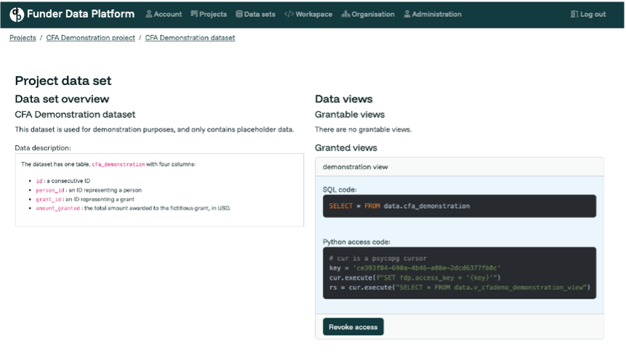Click the Data sets database icon
This screenshot has height=364, width=626.
239,15
